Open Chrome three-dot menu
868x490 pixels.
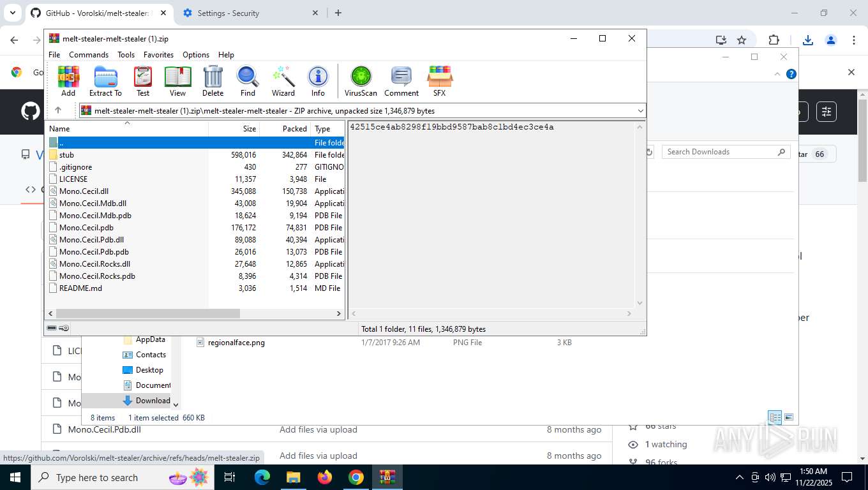[854, 40]
